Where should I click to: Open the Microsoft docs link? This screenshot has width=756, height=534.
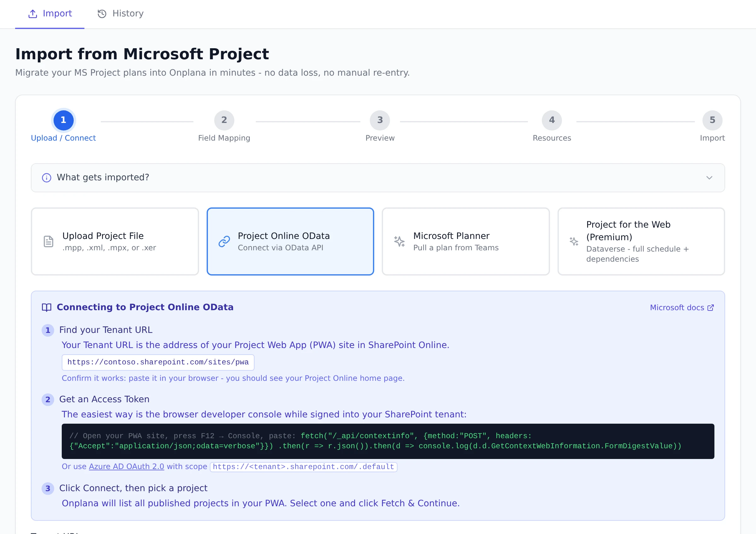point(682,308)
